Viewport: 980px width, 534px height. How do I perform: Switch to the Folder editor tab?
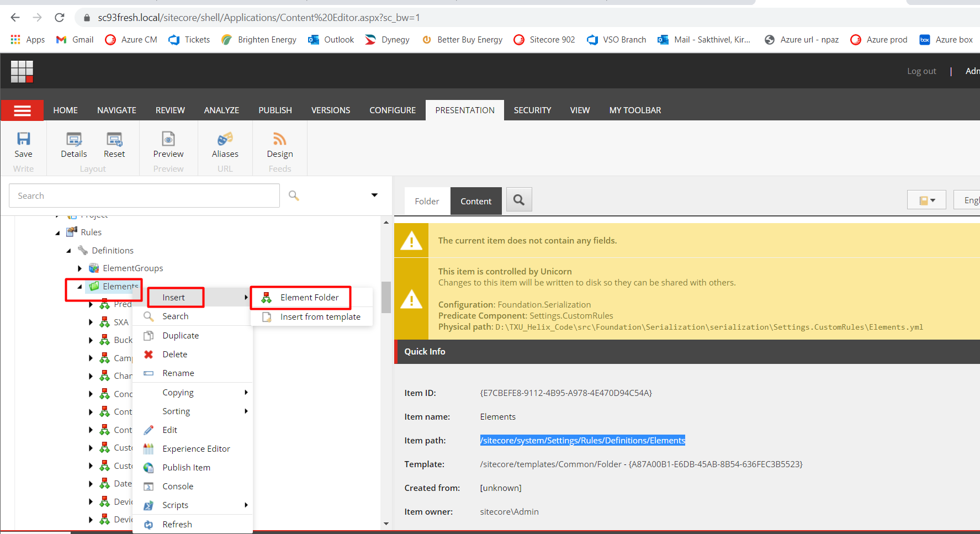[427, 201]
